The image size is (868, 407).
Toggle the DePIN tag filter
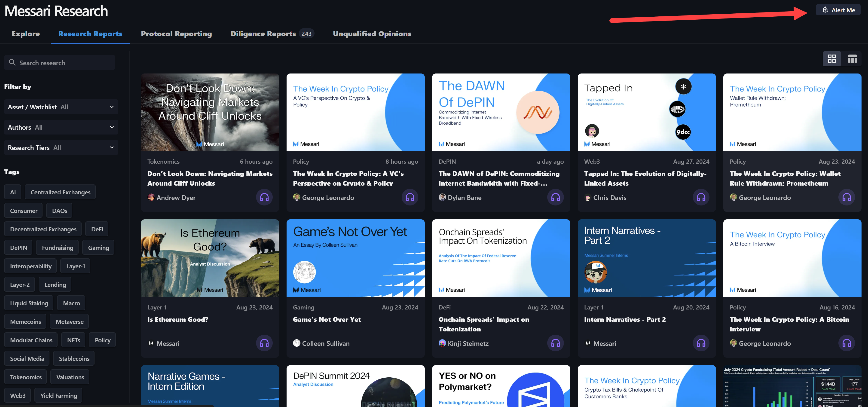point(18,248)
